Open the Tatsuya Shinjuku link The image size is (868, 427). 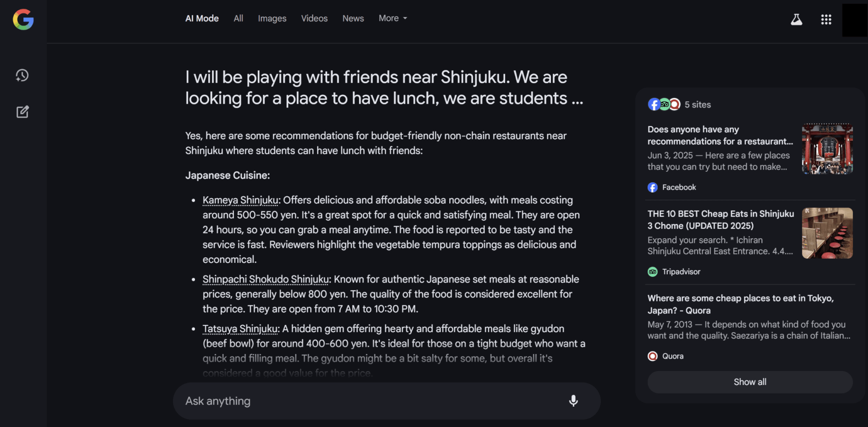[x=240, y=329]
